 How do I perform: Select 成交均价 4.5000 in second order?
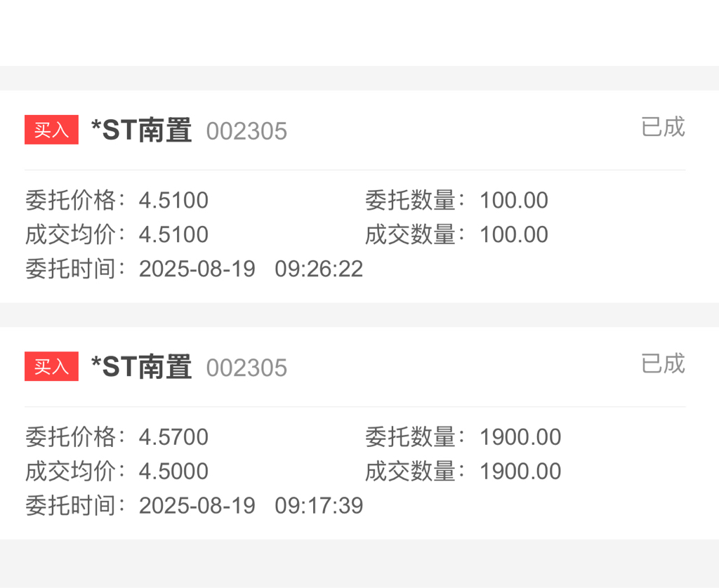173,471
